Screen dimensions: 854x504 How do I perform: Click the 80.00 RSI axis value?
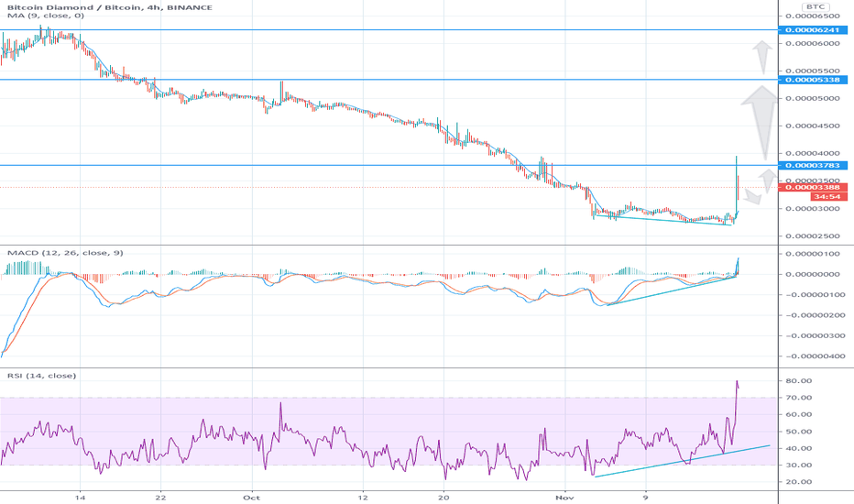click(x=799, y=381)
